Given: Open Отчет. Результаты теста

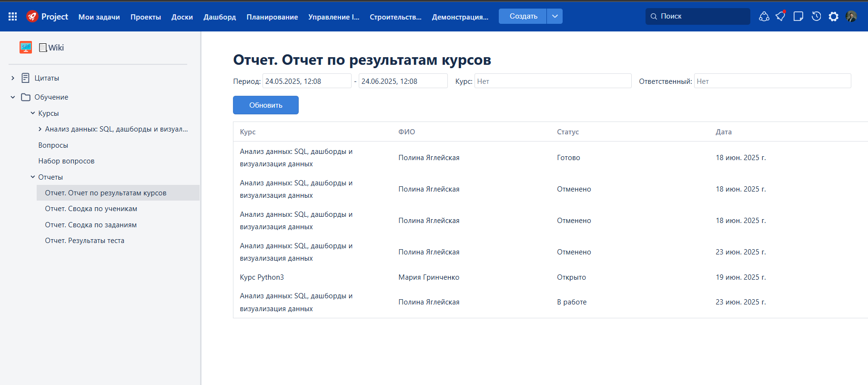Looking at the screenshot, I should [x=84, y=241].
